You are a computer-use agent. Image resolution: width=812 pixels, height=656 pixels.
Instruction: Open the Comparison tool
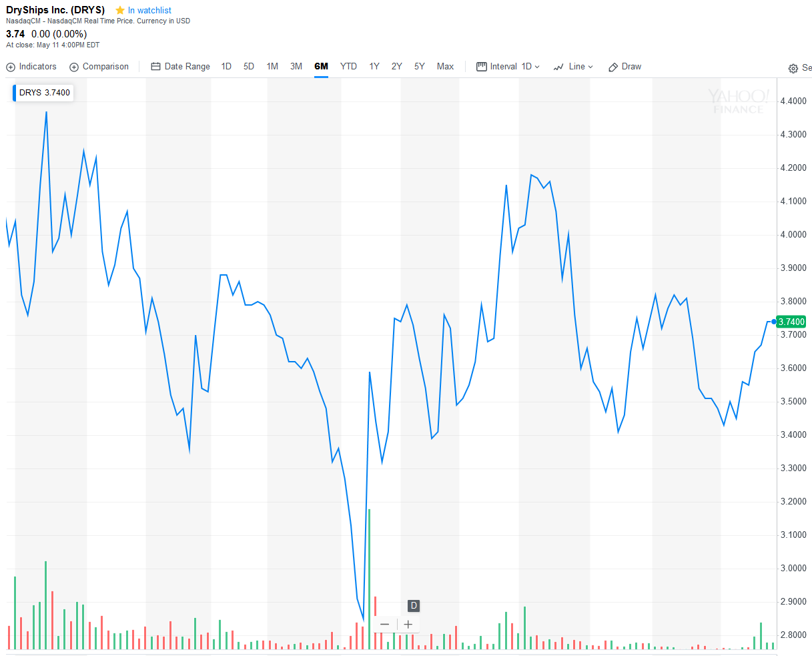pos(99,67)
